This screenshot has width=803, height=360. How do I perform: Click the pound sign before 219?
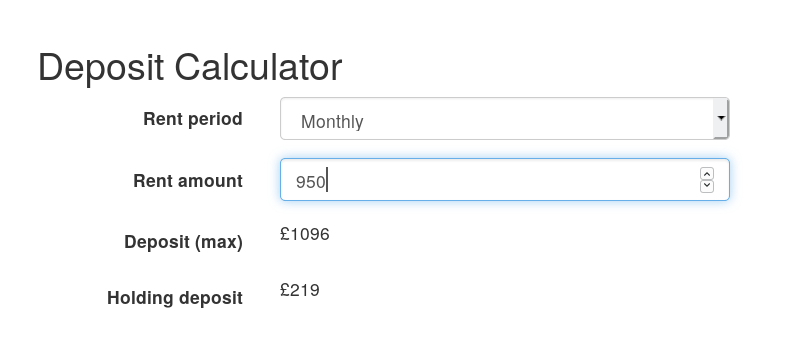[x=285, y=290]
